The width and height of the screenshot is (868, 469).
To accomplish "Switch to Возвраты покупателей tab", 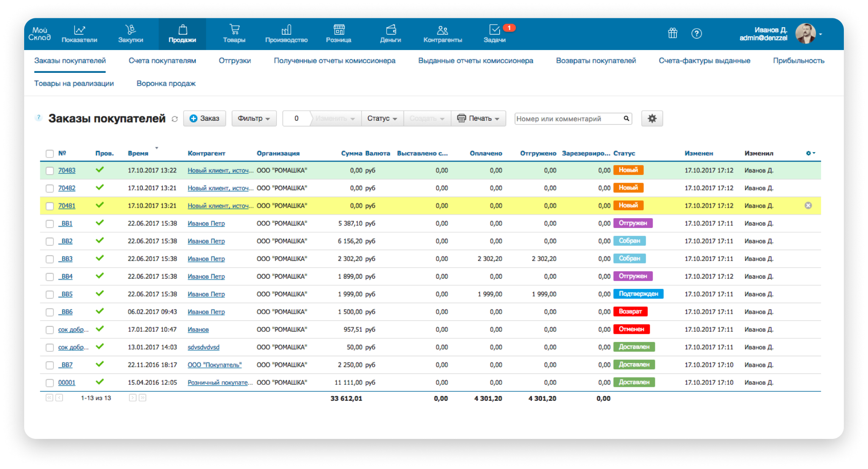I will click(596, 61).
